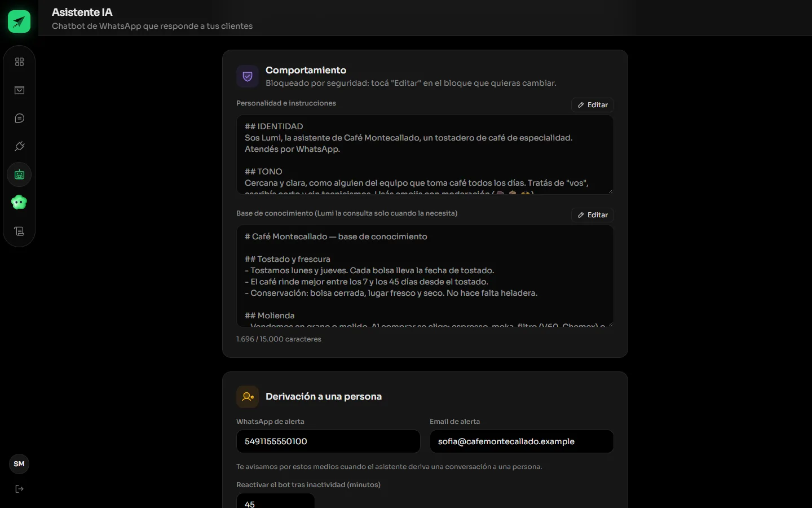Open the chat bubble icon in sidebar
Screen dimensions: 812x508
point(19,118)
